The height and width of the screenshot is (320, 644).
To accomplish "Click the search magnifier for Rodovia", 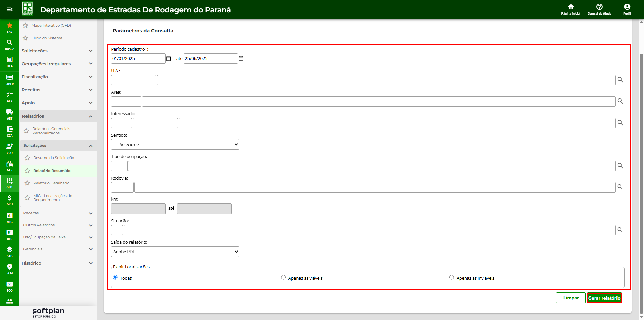I will [x=620, y=187].
